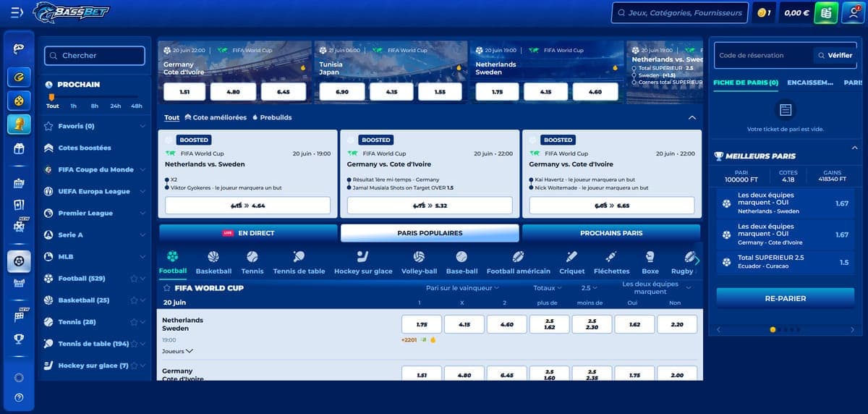
Task: Click odds 6.90 on Tunisia Japan card
Action: tap(342, 92)
